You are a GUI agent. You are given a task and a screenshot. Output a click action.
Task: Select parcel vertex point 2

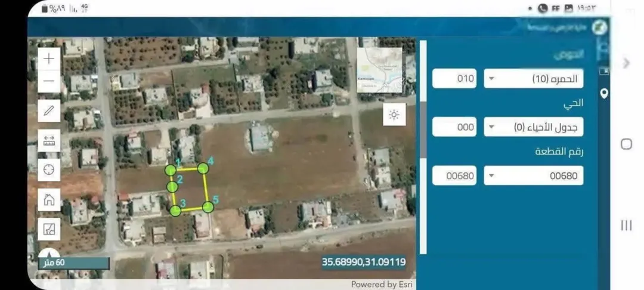pos(172,187)
